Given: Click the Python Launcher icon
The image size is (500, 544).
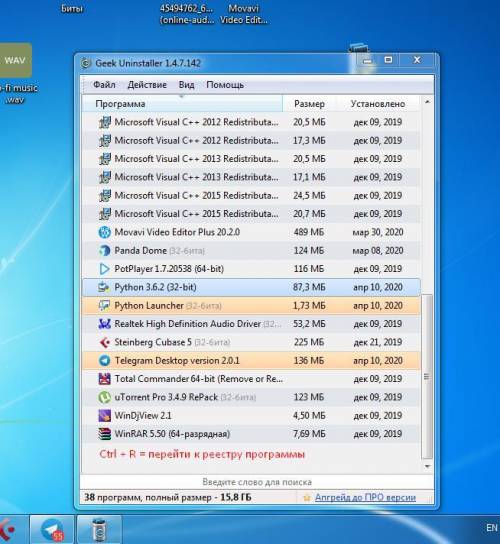Looking at the screenshot, I should click(x=104, y=306).
